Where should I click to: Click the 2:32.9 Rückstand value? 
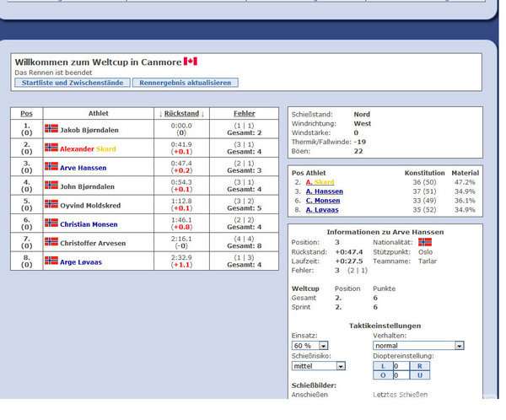(x=181, y=257)
